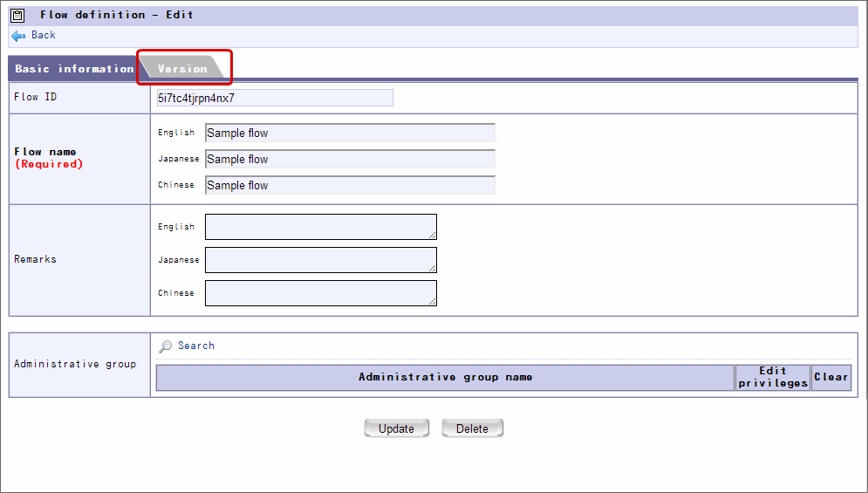Viewport: 868px width, 493px height.
Task: Click the Chinese remarks text area
Action: pyautogui.click(x=321, y=293)
